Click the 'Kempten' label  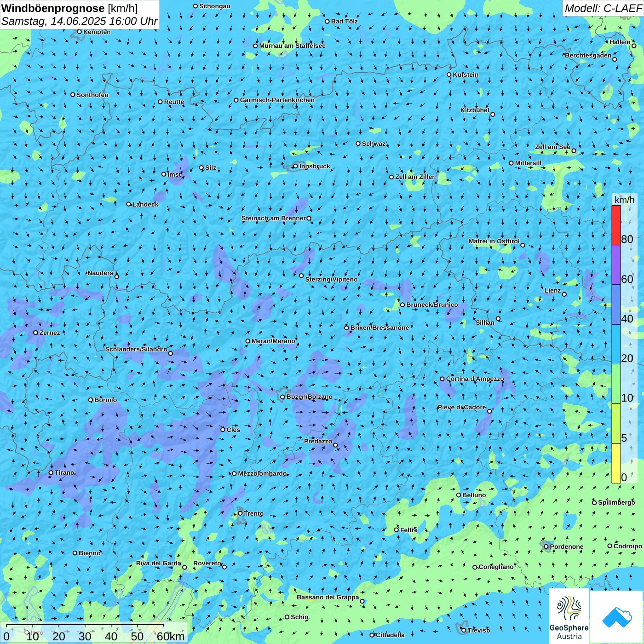pos(97,32)
